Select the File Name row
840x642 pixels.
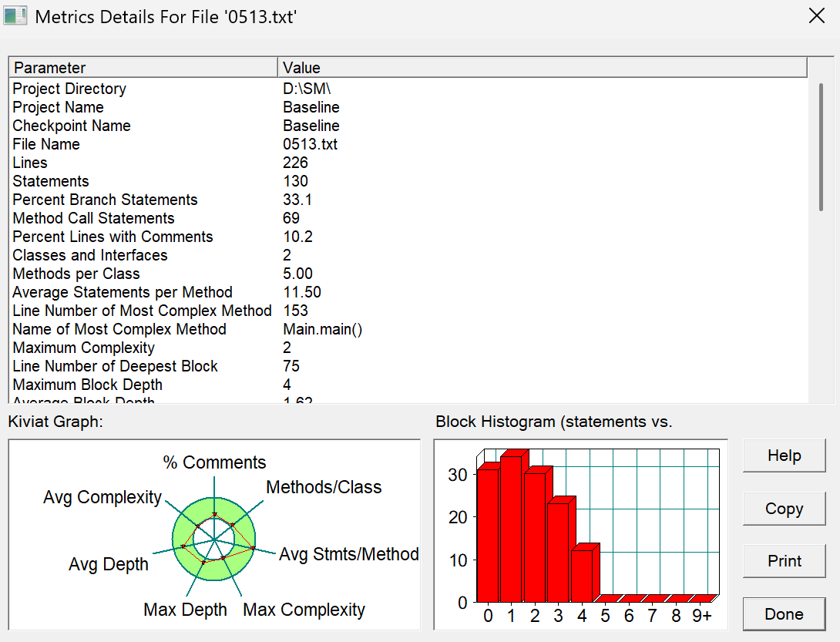(x=408, y=144)
